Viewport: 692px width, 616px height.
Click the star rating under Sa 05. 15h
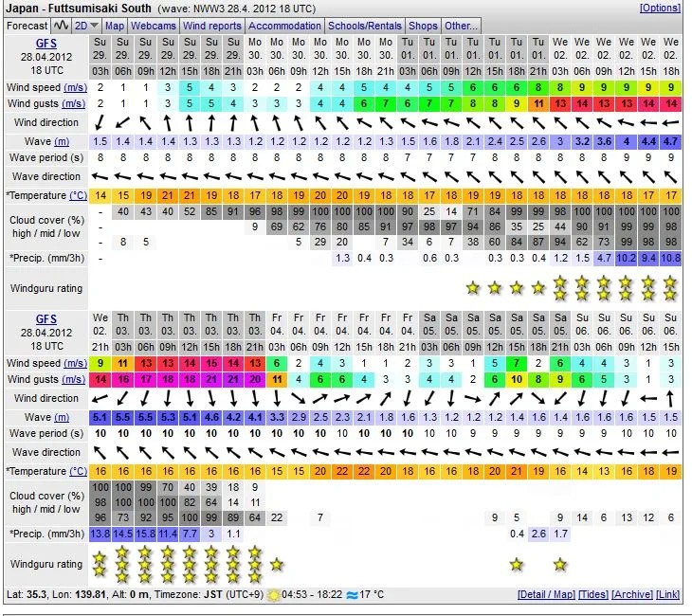[517, 565]
